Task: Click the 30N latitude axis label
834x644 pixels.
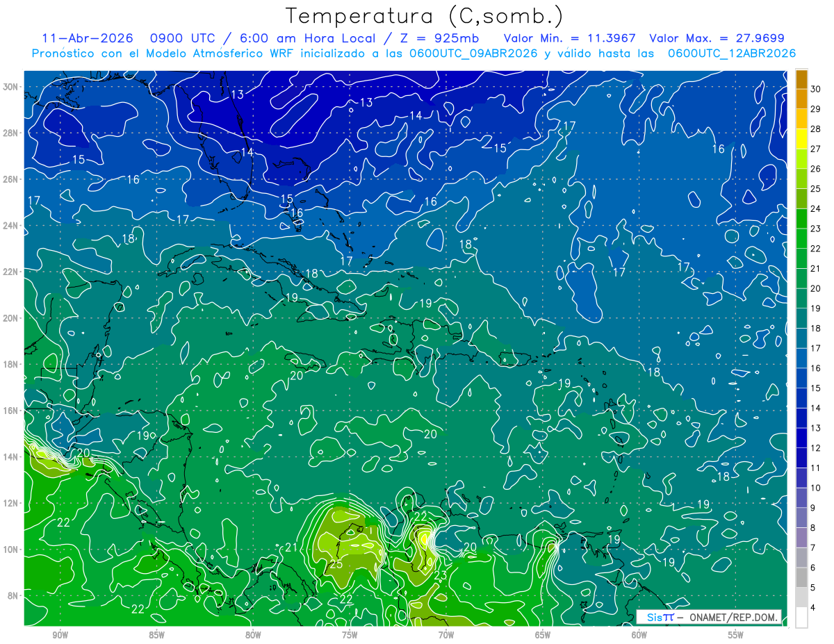Action: pyautogui.click(x=11, y=86)
